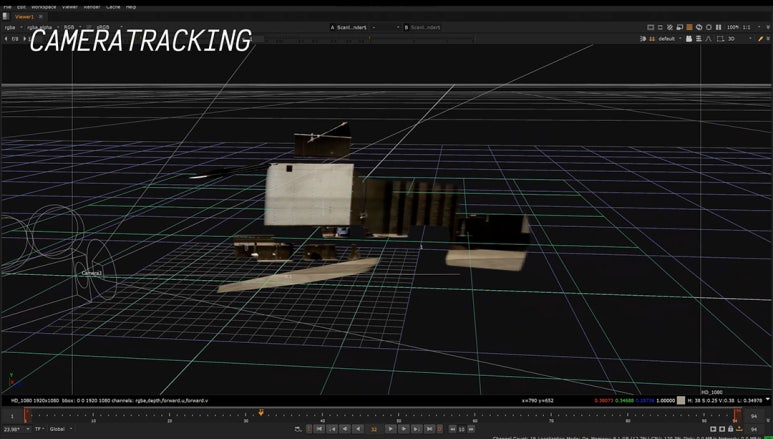
Task: Toggle the hatched proxy mode icon
Action: click(670, 27)
